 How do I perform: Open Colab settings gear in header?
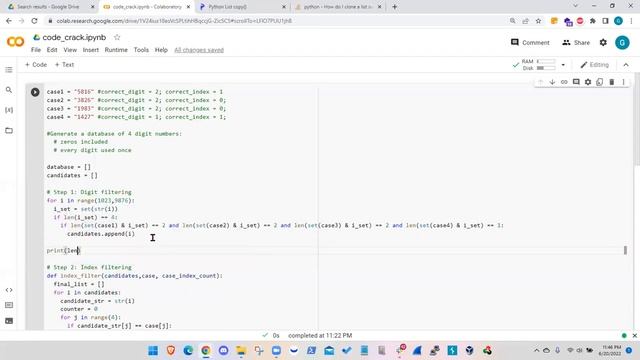(x=603, y=42)
